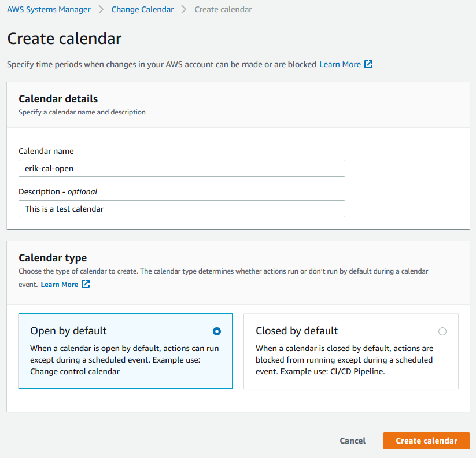Click the Open by default card description text
The width and height of the screenshot is (476, 458).
click(x=124, y=360)
